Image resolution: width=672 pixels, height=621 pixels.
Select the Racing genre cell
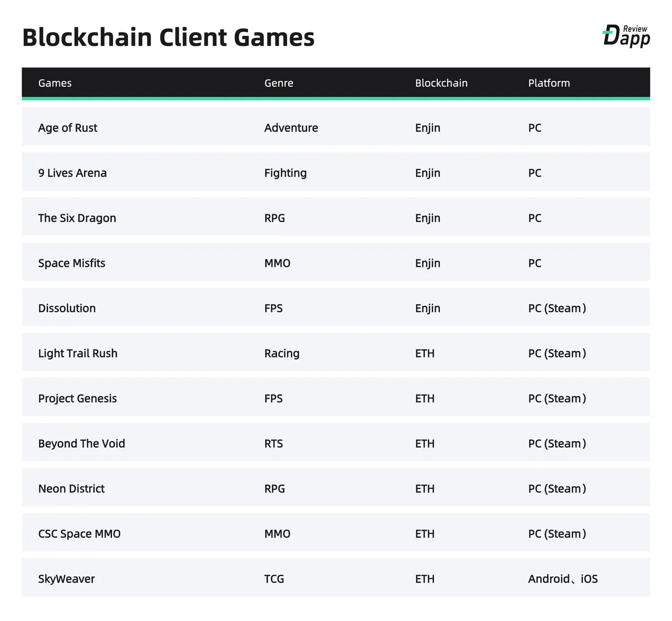click(x=282, y=354)
